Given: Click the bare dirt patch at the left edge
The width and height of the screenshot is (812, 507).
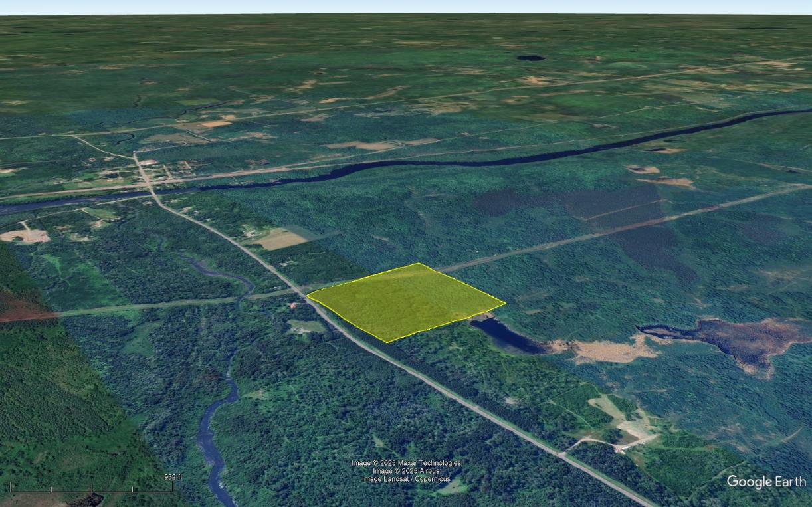Looking at the screenshot, I should coord(25,235).
